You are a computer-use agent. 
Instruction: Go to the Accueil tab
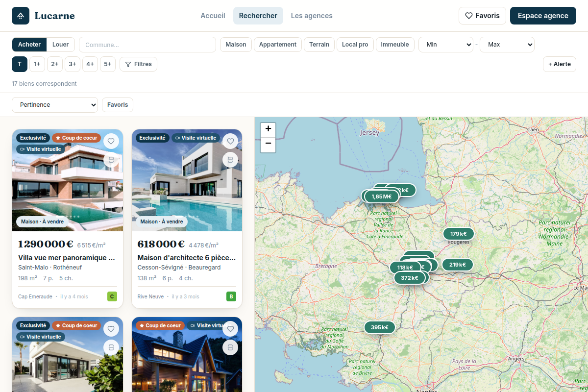coord(213,16)
